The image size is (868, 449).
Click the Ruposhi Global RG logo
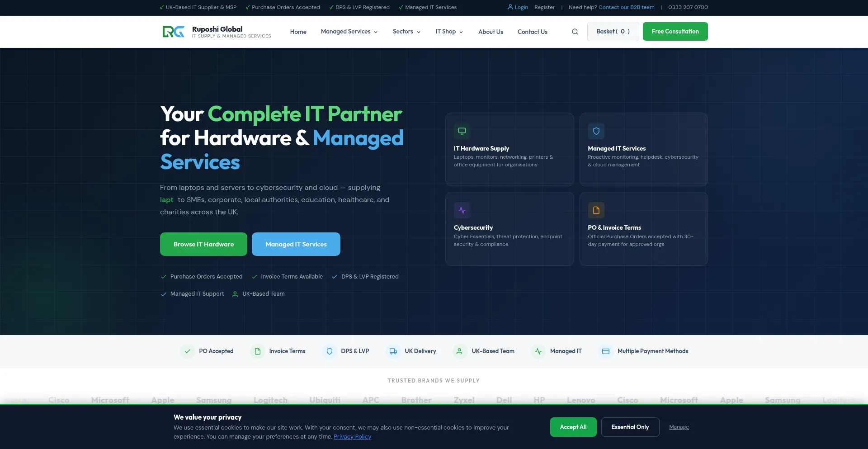[174, 32]
